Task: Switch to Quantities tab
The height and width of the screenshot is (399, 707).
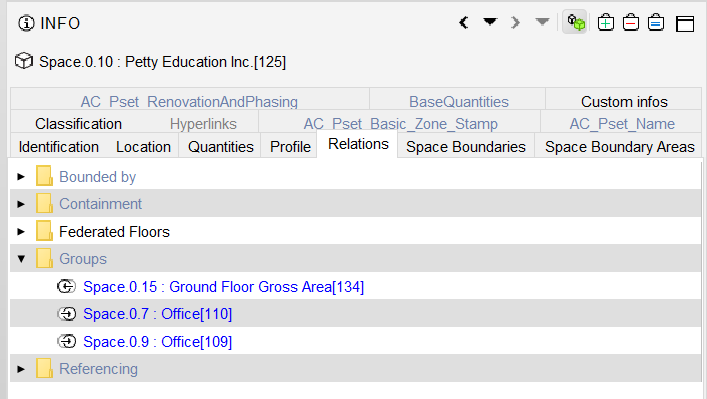Action: tap(221, 147)
